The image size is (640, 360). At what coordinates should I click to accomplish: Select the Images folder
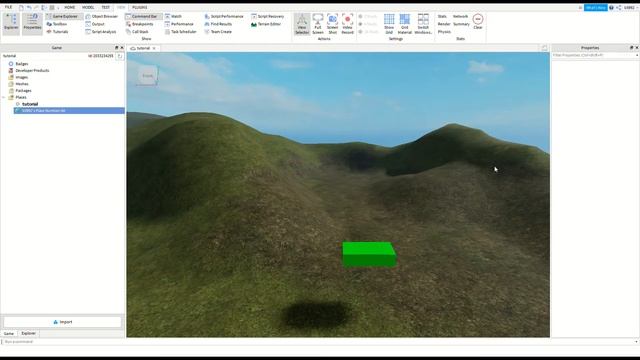22,77
